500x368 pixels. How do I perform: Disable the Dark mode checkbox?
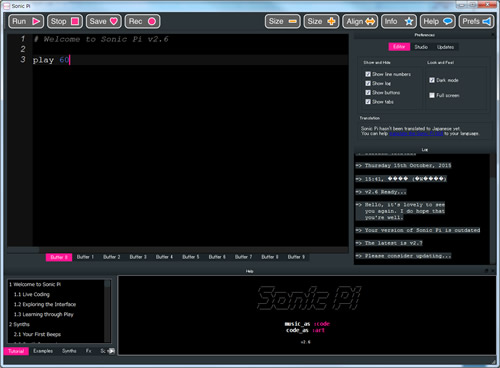pos(432,80)
